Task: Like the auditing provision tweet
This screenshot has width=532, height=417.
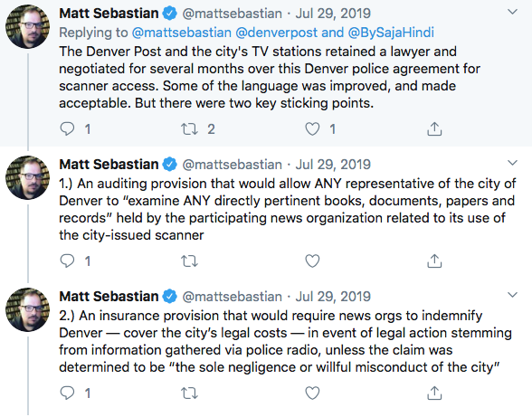Action: [312, 261]
